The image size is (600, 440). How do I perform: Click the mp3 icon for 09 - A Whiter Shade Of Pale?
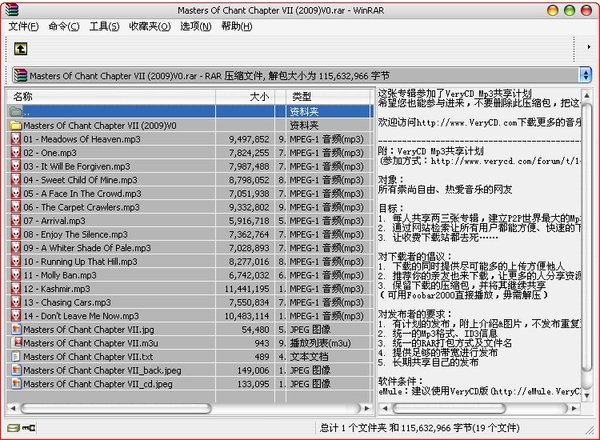16,248
